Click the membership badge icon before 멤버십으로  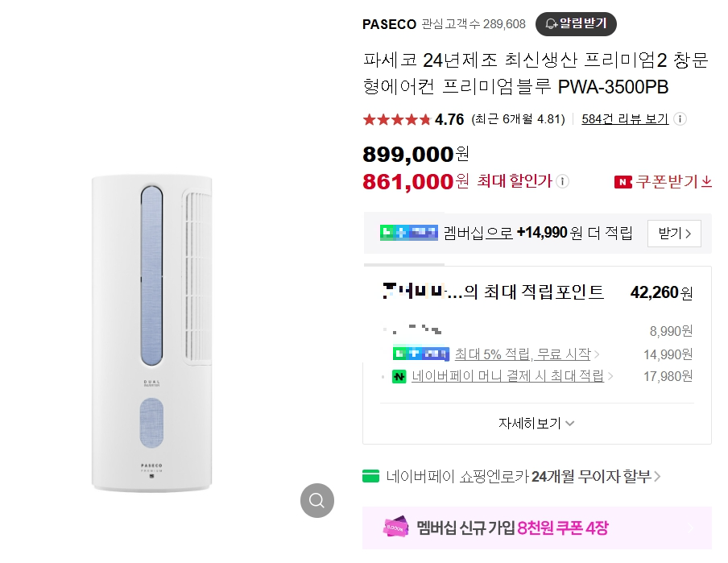408,233
